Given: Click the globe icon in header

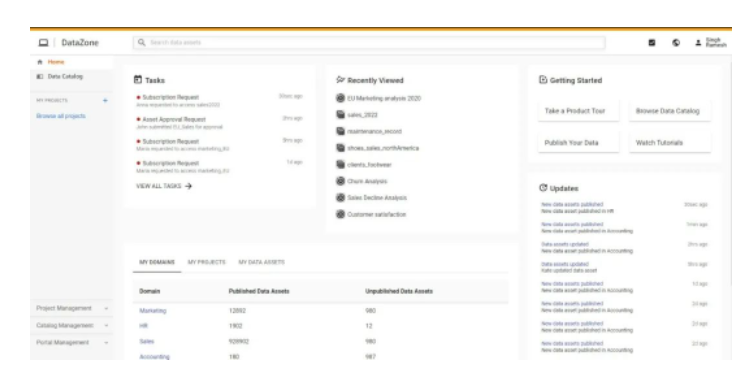Looking at the screenshot, I should click(x=676, y=42).
